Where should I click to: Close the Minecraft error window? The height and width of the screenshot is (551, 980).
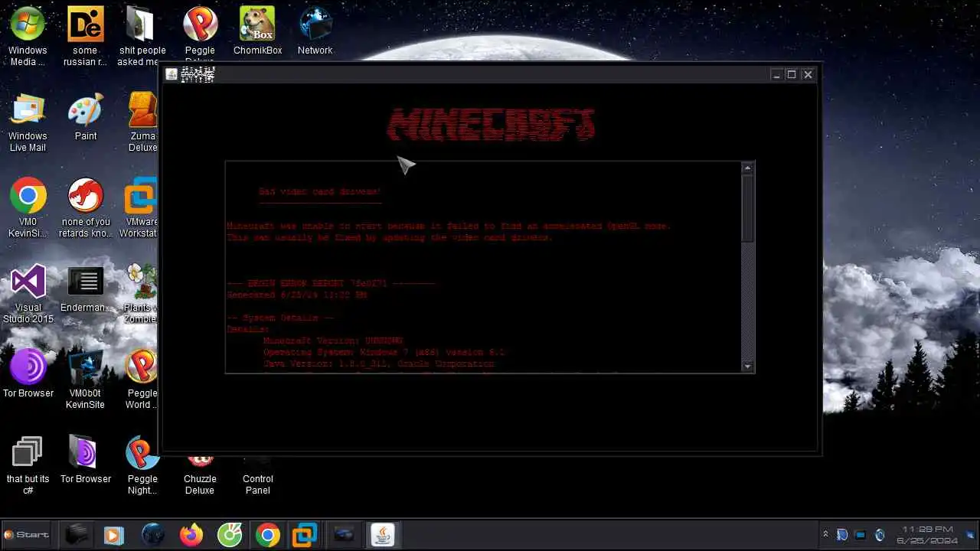[808, 74]
